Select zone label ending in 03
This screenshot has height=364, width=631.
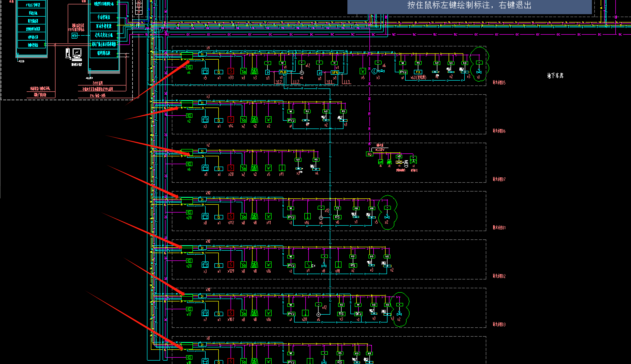pos(499,324)
